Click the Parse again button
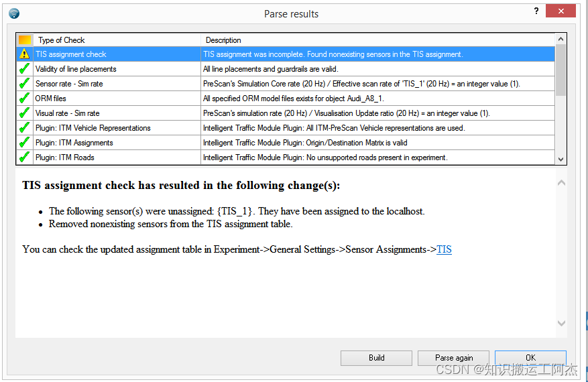The image size is (588, 382). coord(453,358)
